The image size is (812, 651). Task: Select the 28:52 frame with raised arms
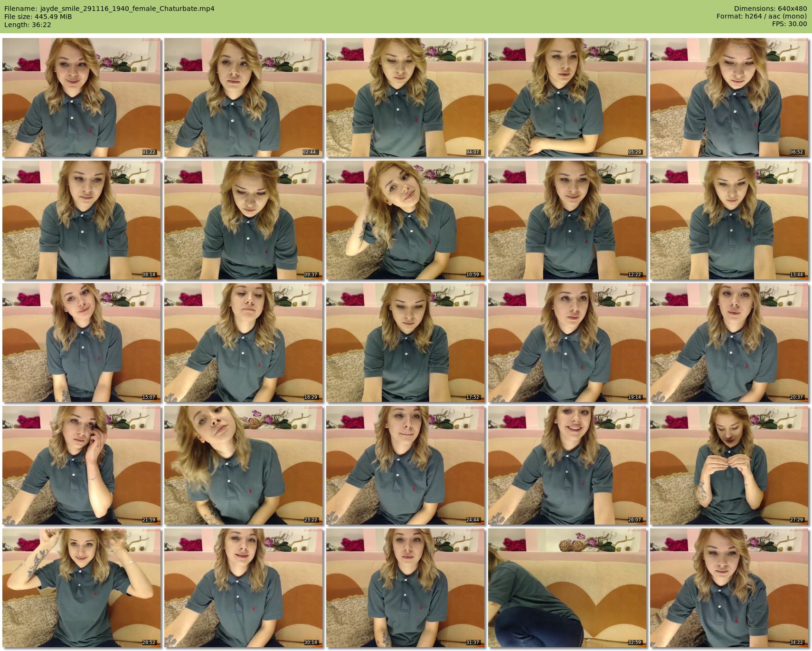pos(81,588)
